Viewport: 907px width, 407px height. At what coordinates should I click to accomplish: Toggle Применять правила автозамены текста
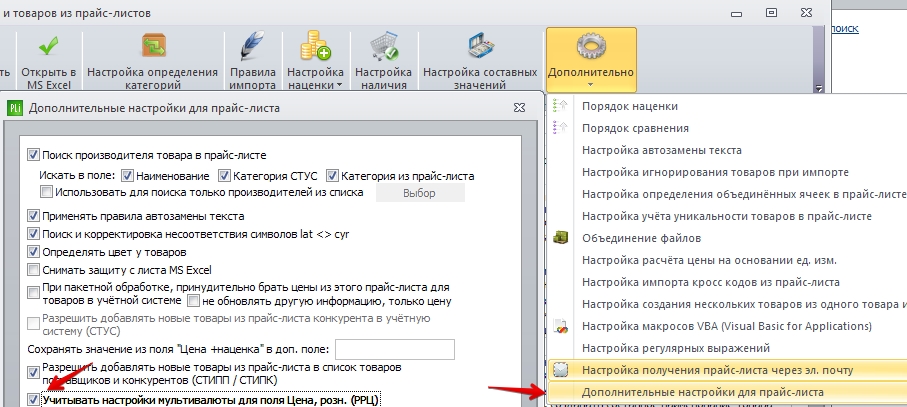click(33, 216)
